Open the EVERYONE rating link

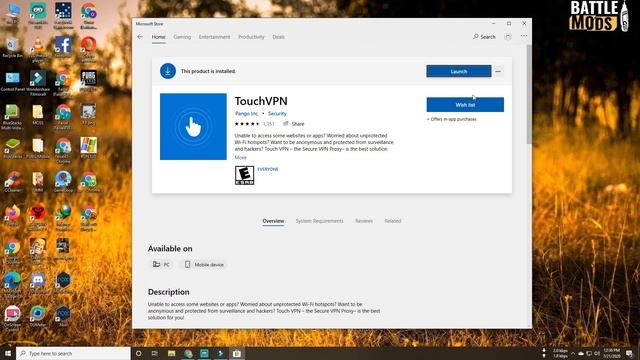point(268,169)
